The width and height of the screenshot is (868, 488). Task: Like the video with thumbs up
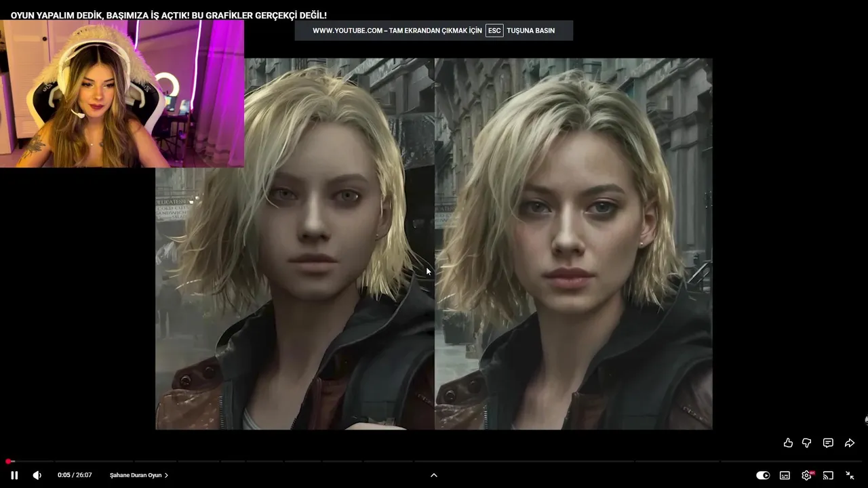pos(788,443)
